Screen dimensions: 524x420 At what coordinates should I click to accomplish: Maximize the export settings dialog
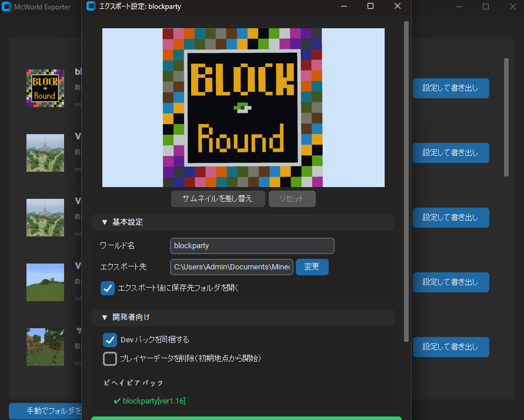point(371,6)
